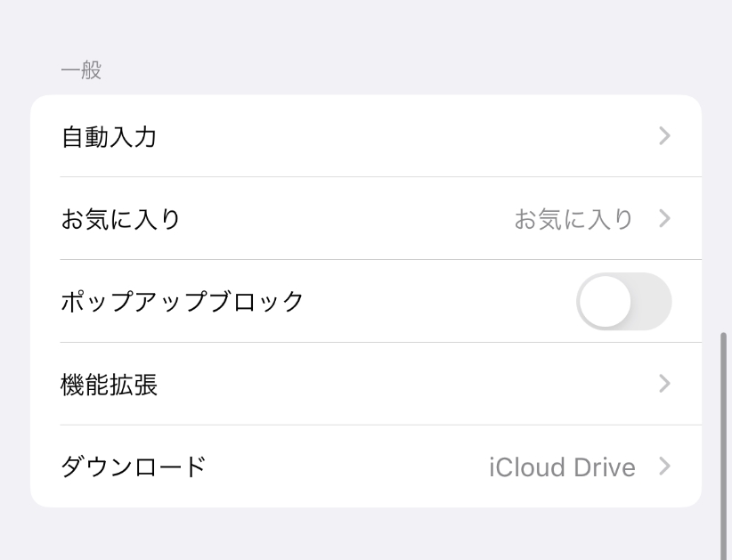Click the vertical scrollbar on the right edge
The width and height of the screenshot is (732, 560).
pyautogui.click(x=723, y=445)
